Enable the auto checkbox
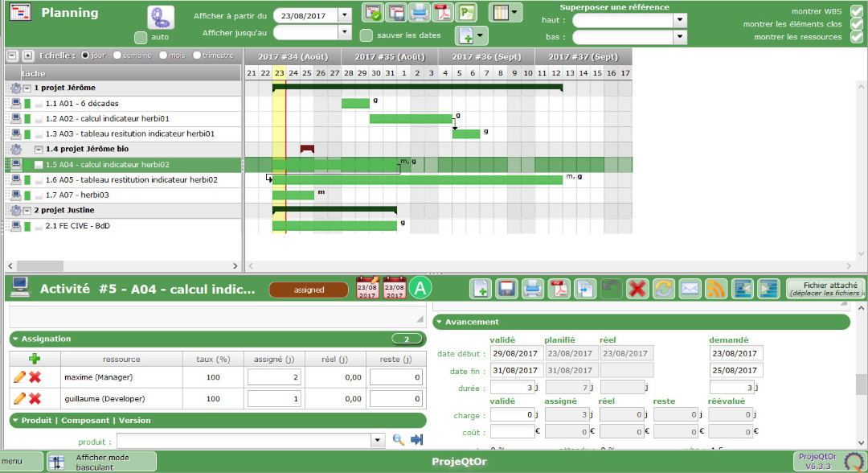Screen dimensions: 868x473 click(141, 37)
